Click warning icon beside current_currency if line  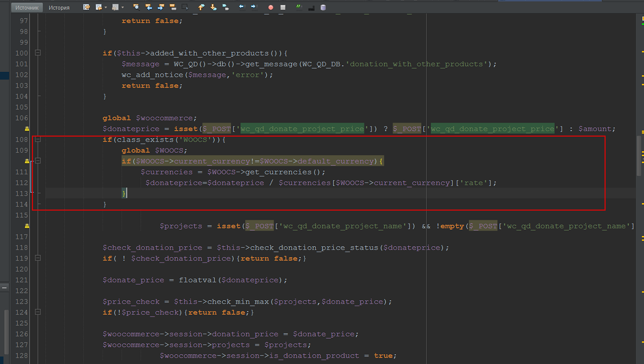click(26, 161)
